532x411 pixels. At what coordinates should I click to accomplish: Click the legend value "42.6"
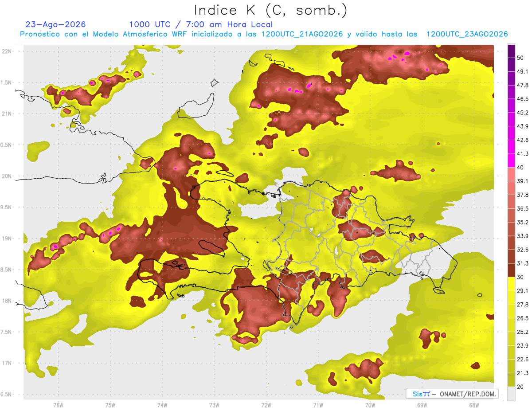click(523, 140)
